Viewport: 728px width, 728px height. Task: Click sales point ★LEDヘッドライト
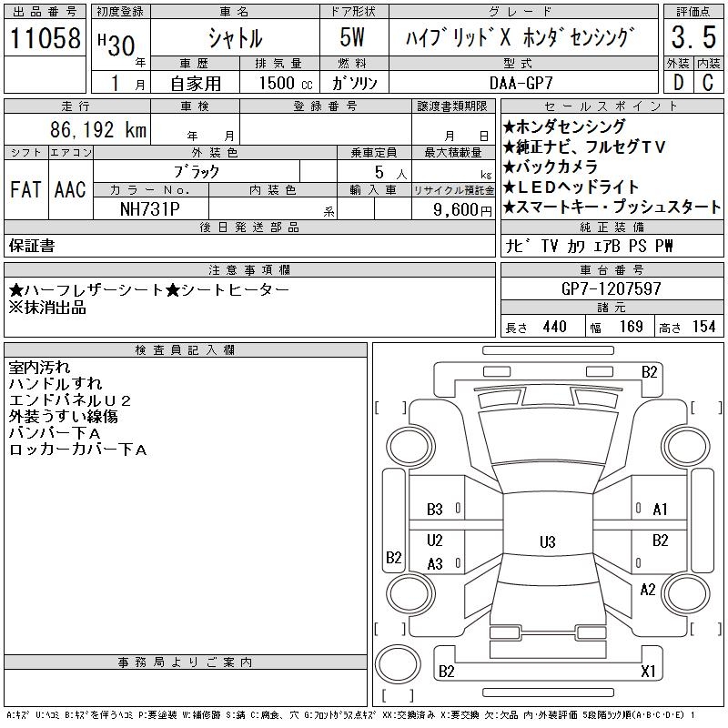click(571, 187)
